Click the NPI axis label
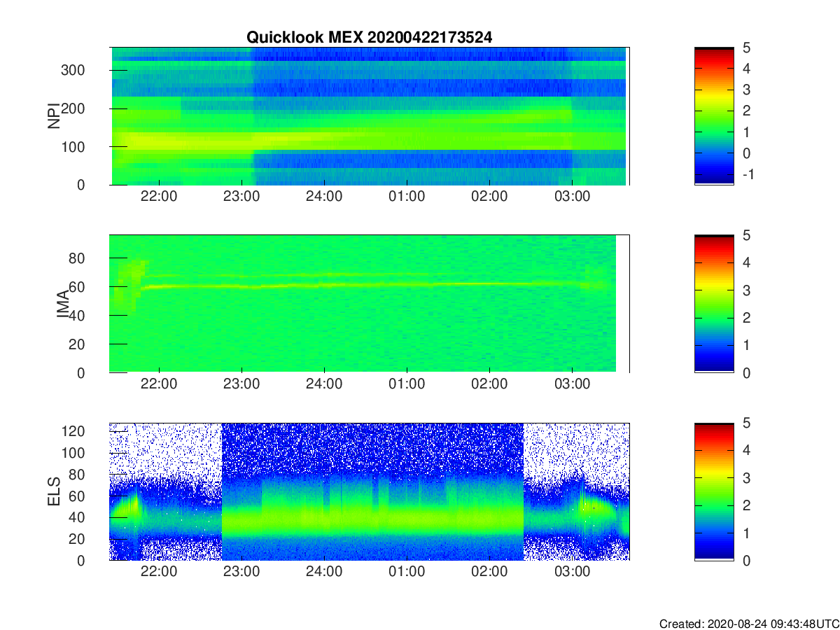The image size is (840, 630). point(53,116)
